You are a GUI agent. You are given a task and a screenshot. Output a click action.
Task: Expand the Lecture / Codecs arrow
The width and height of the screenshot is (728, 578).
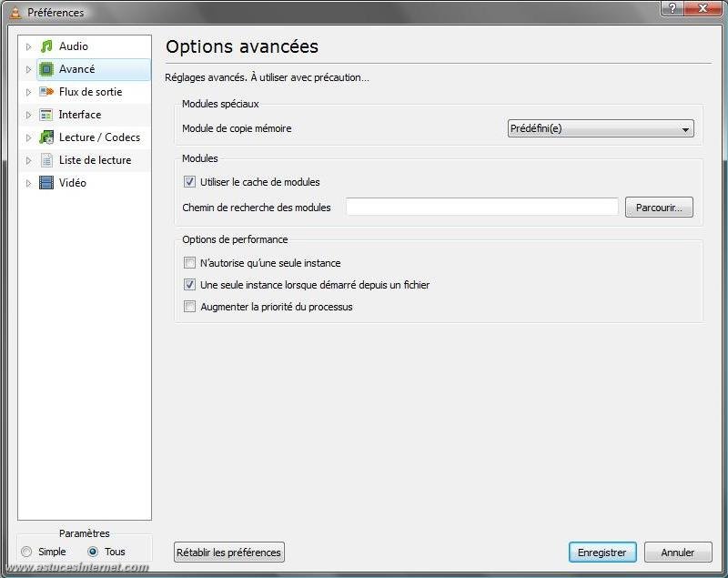pyautogui.click(x=28, y=137)
